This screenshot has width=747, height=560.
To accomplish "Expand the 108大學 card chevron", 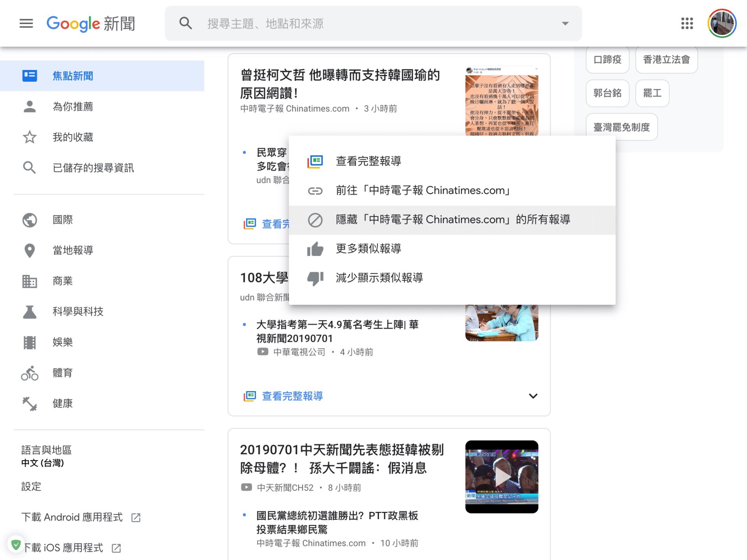I will (x=533, y=396).
